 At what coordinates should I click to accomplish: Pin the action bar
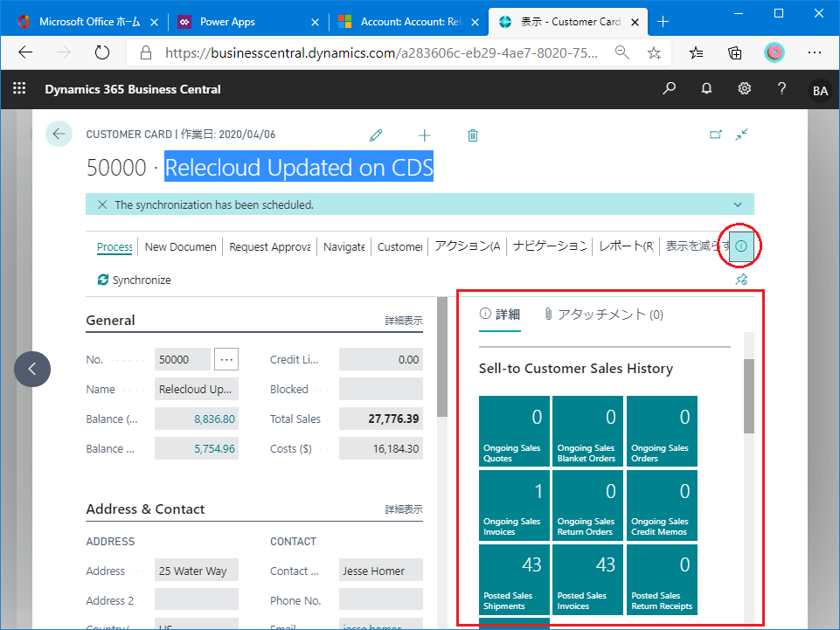[741, 279]
